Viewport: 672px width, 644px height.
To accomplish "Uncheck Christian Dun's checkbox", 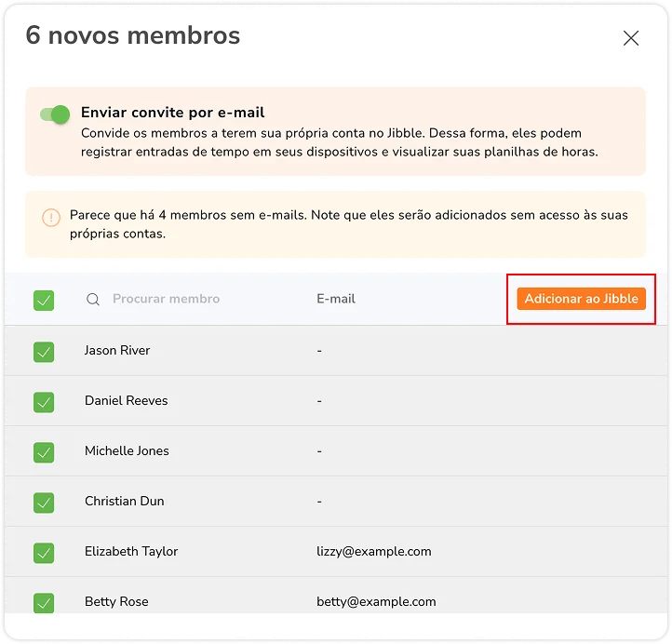I will pos(44,502).
